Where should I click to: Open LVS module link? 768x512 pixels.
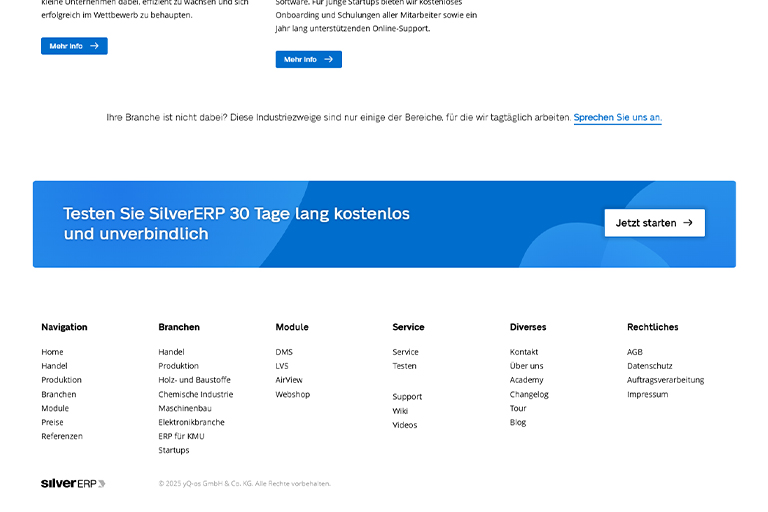pyautogui.click(x=282, y=366)
